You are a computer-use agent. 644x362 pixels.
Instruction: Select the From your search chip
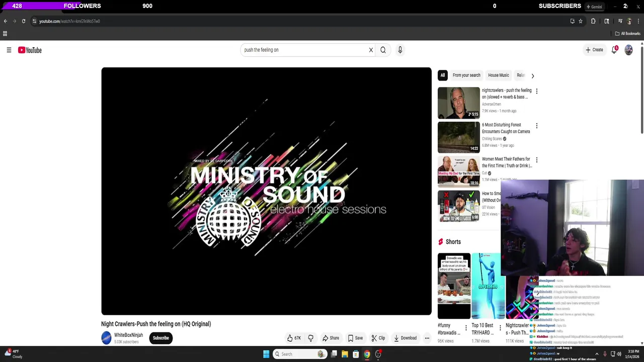coord(466,75)
